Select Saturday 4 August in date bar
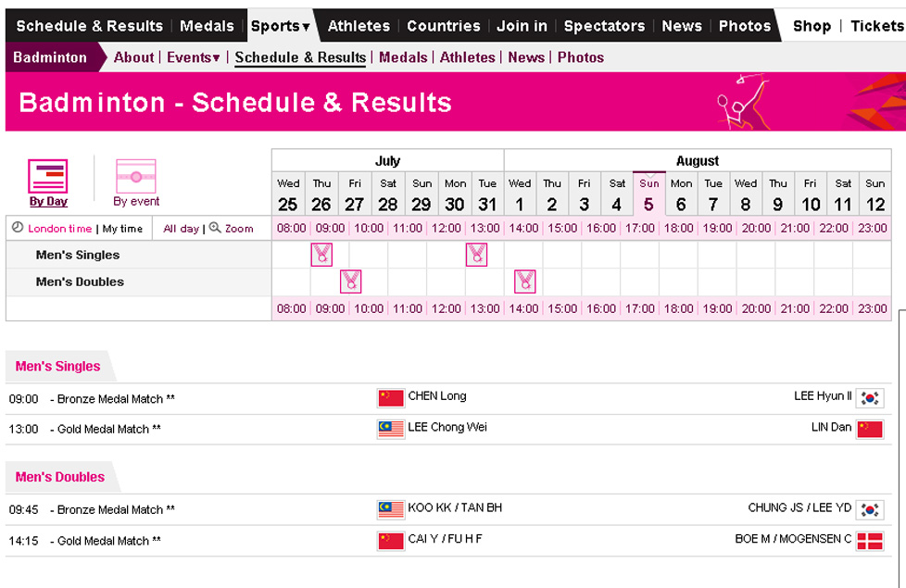This screenshot has width=906, height=588. point(617,194)
